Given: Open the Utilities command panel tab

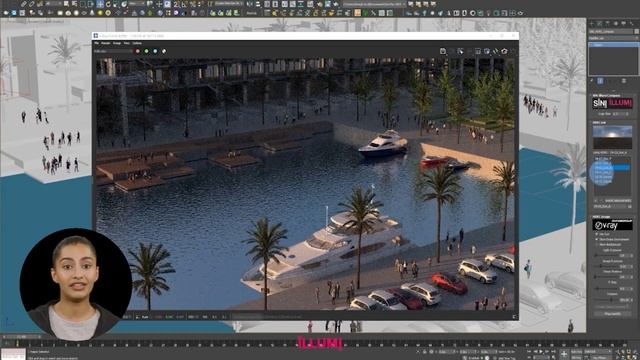Looking at the screenshot, I should click(x=631, y=24).
